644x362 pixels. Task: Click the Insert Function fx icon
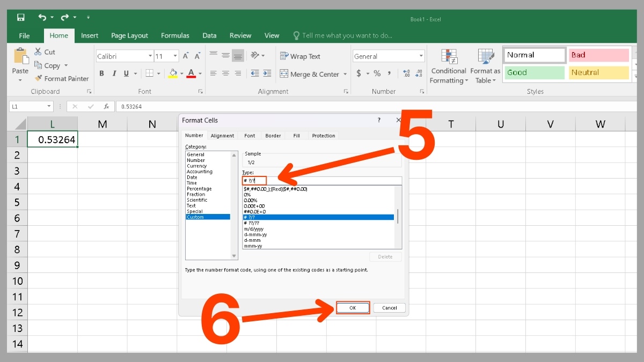[x=106, y=106]
